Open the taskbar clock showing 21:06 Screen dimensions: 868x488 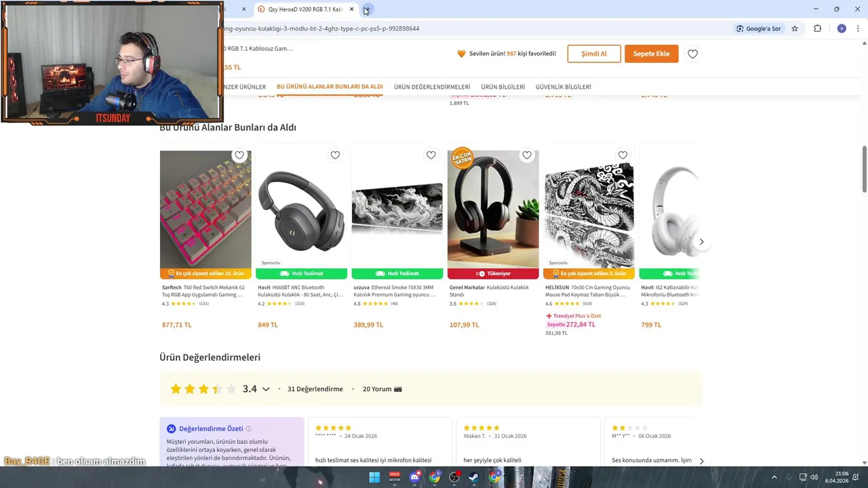pyautogui.click(x=837, y=477)
